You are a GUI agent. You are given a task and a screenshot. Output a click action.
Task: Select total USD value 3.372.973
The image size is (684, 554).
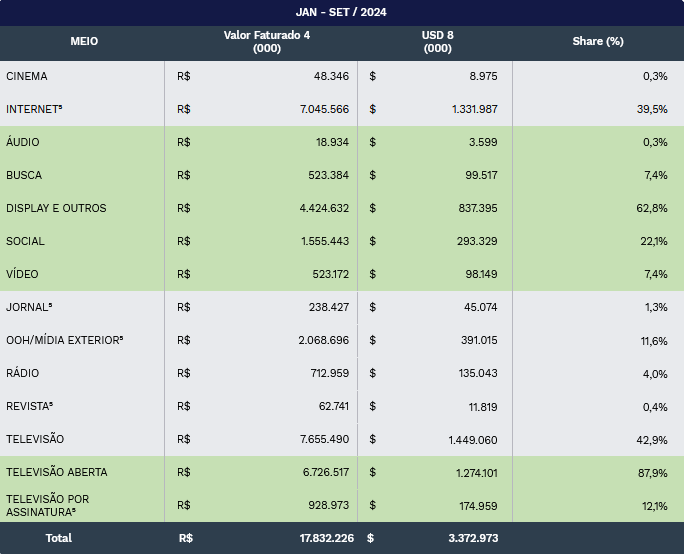473,538
